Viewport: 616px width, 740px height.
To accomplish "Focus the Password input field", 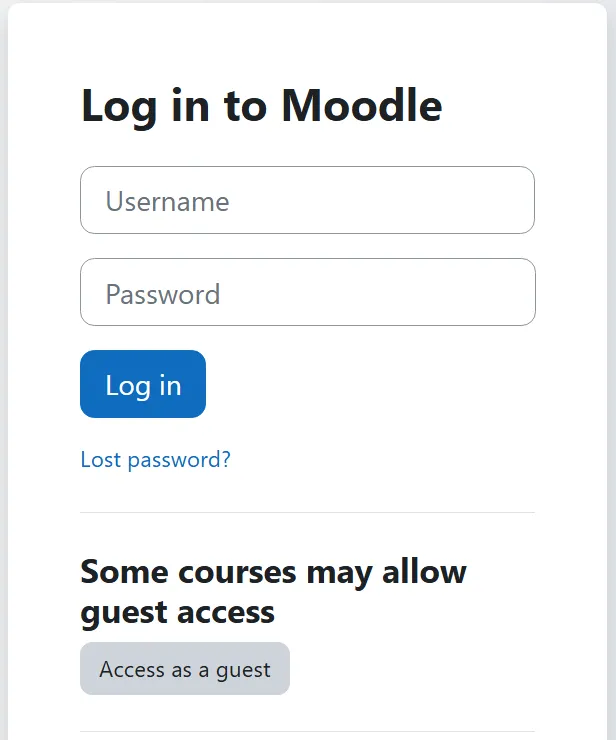I will (307, 292).
